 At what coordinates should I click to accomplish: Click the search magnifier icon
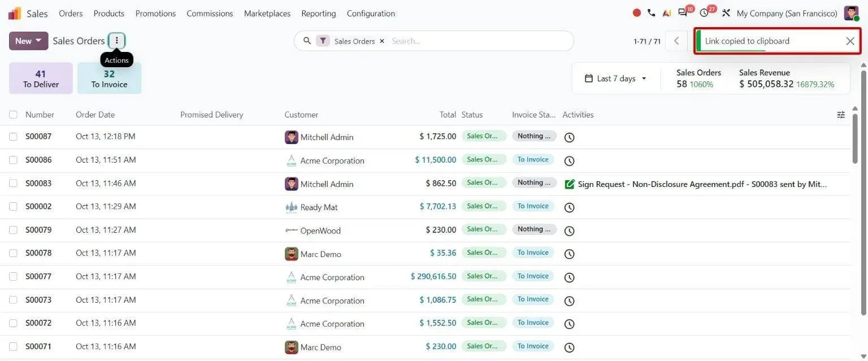point(307,41)
